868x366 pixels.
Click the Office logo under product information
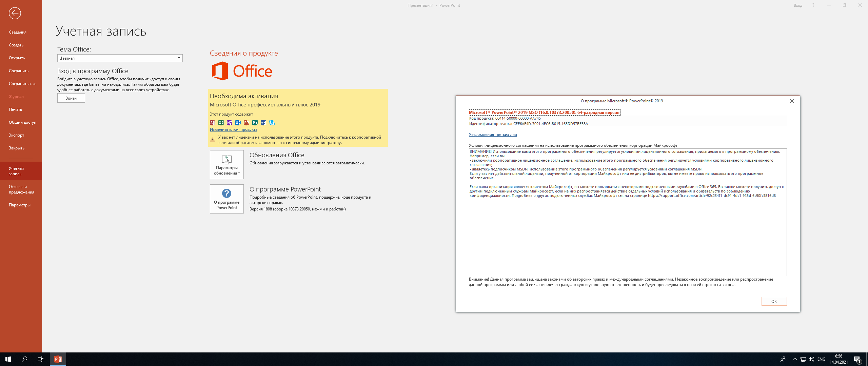242,71
